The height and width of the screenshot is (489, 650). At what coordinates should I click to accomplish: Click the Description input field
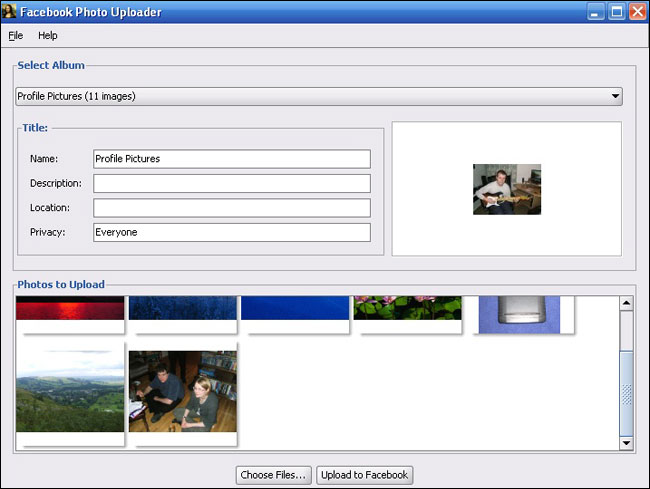pyautogui.click(x=231, y=183)
